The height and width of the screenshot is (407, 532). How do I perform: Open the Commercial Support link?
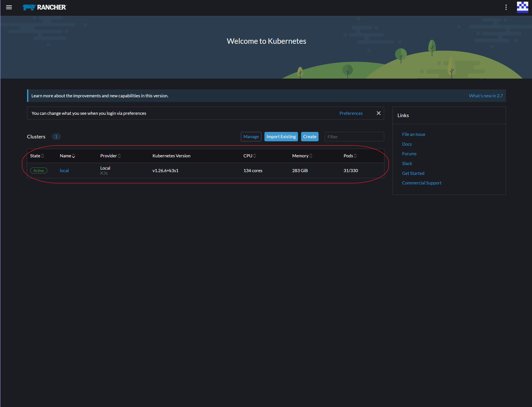click(x=422, y=183)
